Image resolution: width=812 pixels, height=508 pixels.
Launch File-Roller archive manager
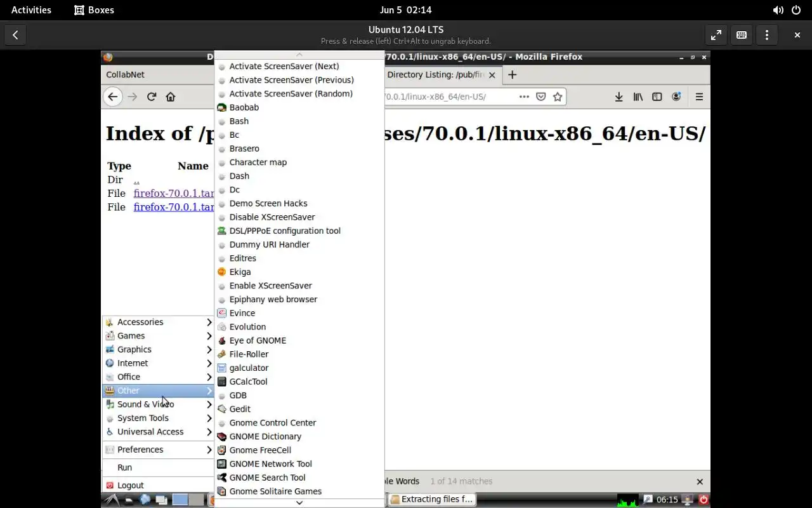point(299,354)
